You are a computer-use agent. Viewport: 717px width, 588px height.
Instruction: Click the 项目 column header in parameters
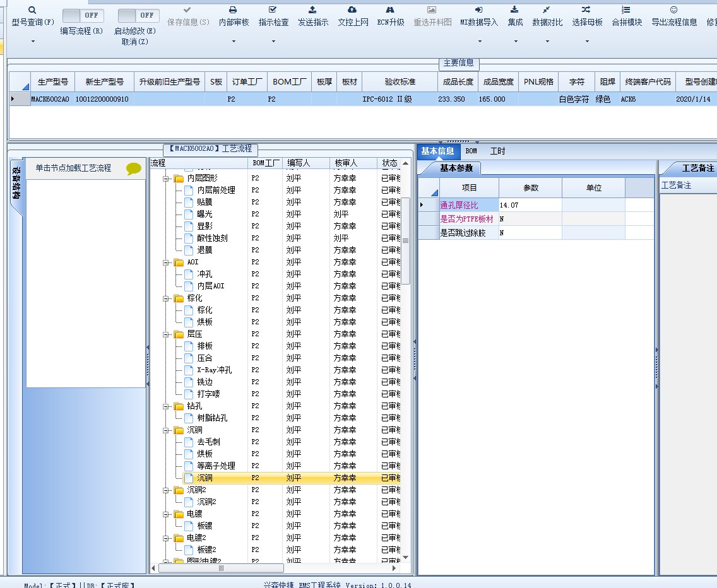point(469,187)
